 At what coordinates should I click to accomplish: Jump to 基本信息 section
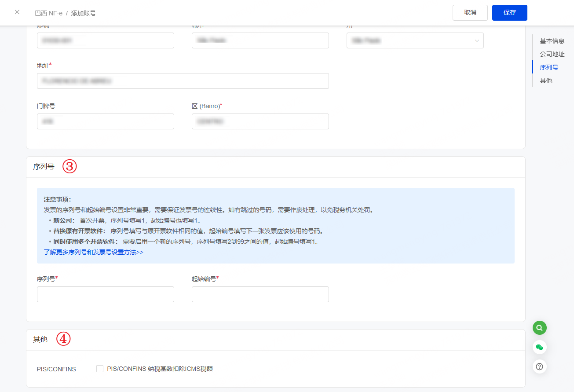coord(552,41)
